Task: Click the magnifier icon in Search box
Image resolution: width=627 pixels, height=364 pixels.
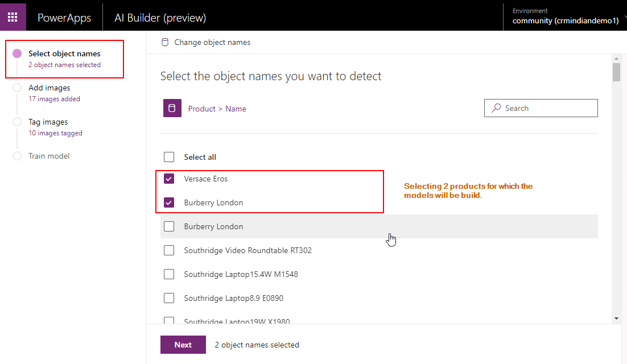Action: coord(497,108)
